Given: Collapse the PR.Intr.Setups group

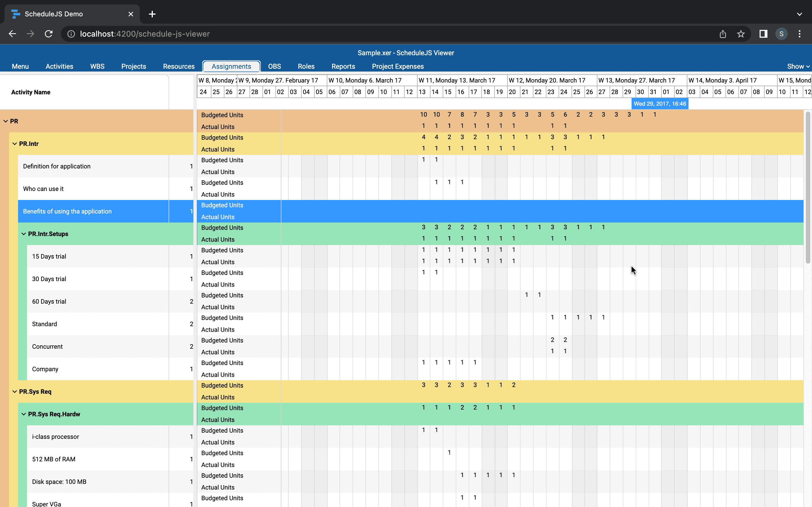Looking at the screenshot, I should 23,234.
